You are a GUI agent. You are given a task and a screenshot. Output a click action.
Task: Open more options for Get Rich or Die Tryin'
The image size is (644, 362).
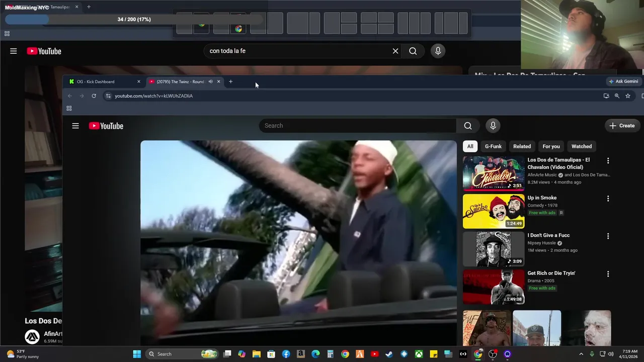[x=608, y=274]
